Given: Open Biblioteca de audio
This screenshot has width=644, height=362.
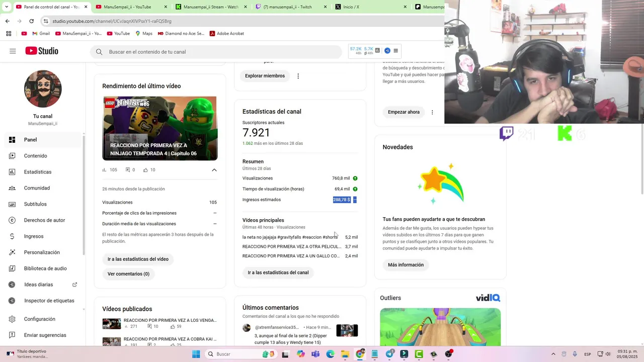Looking at the screenshot, I should pos(42,268).
